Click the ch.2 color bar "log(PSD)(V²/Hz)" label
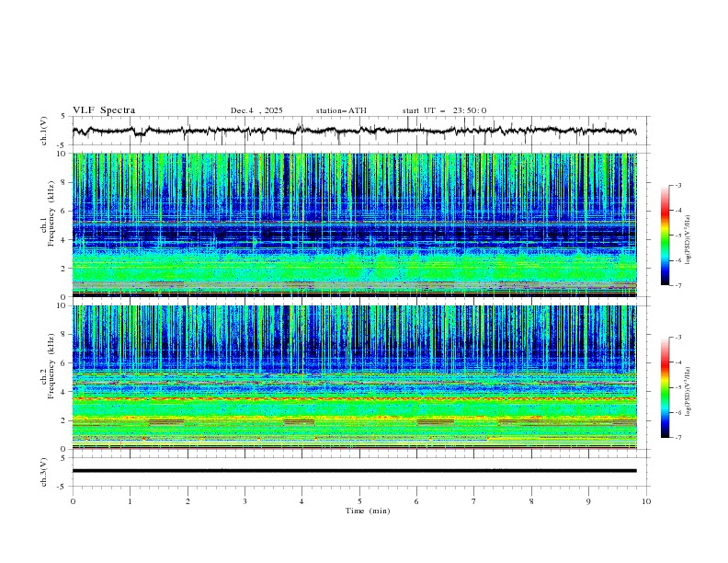This screenshot has height=563, width=728. 688,392
